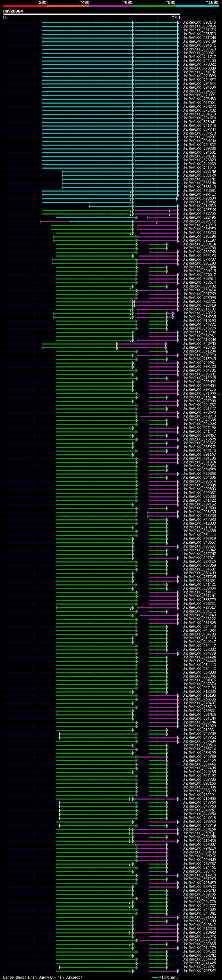The height and width of the screenshot is (980, 222).
Task: Select hit label UniRef100_Q41234
Action: (199, 351)
